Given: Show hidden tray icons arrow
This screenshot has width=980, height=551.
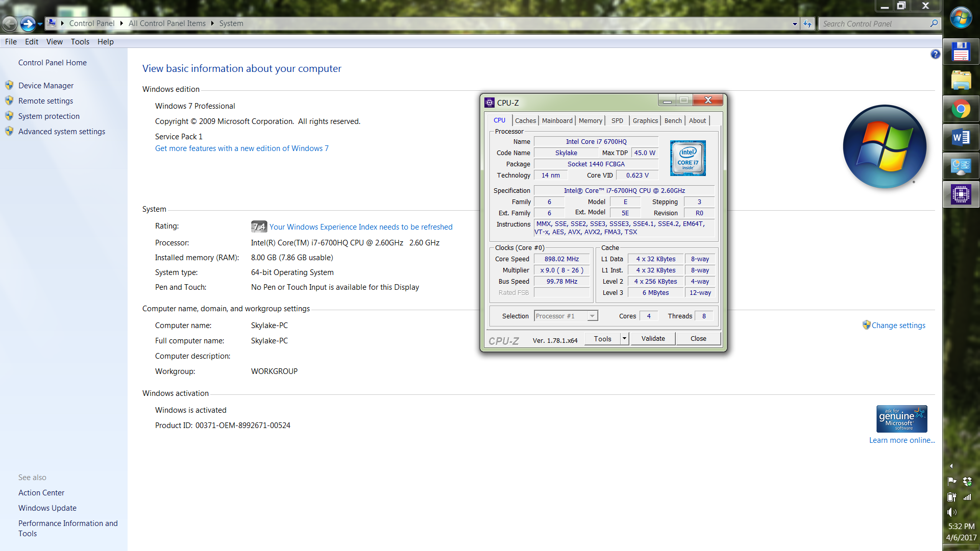Looking at the screenshot, I should pyautogui.click(x=951, y=466).
